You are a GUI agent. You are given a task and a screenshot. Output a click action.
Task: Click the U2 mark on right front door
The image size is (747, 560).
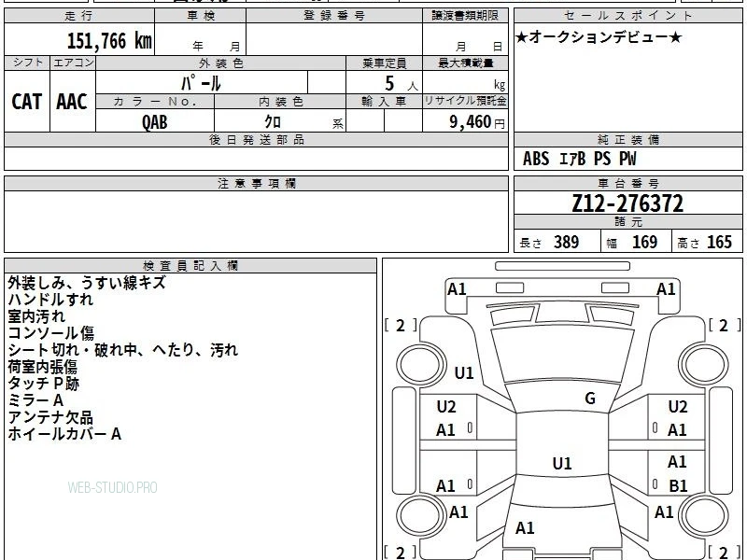click(x=678, y=407)
